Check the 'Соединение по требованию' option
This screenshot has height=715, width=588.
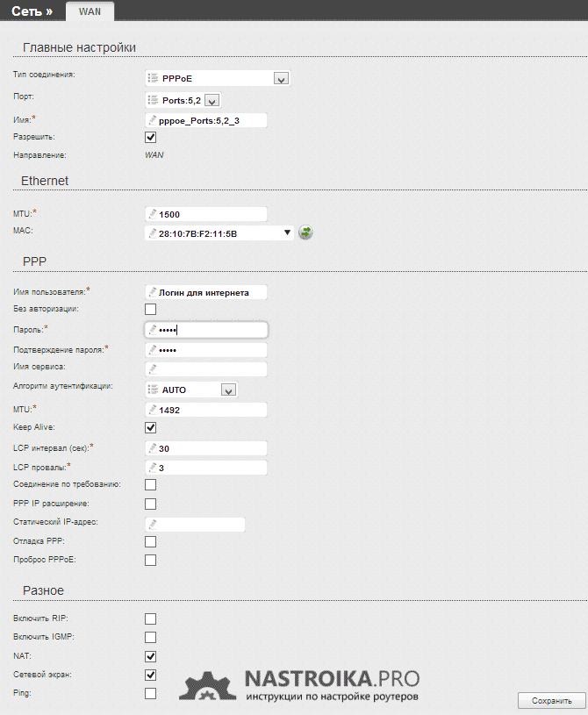coord(150,485)
